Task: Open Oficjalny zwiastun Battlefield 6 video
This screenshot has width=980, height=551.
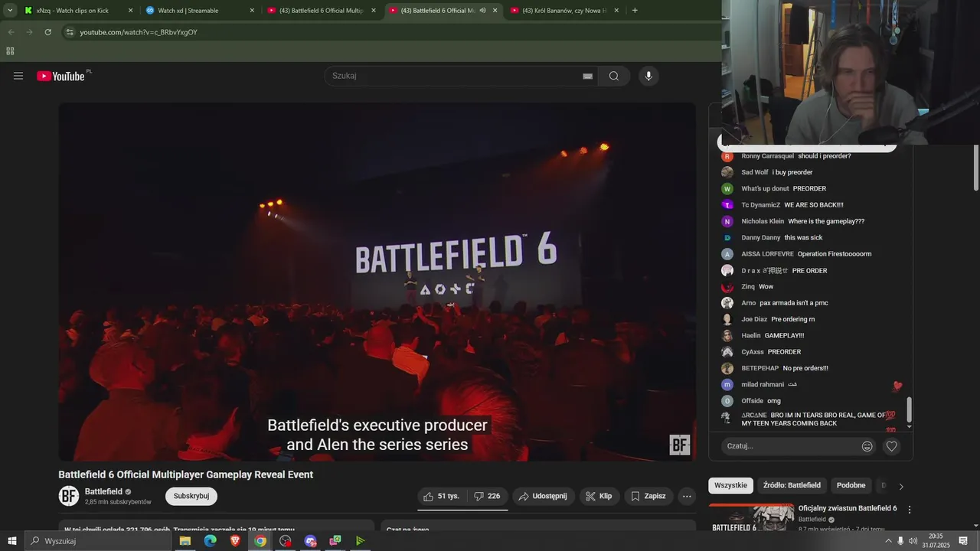Action: coord(848,508)
